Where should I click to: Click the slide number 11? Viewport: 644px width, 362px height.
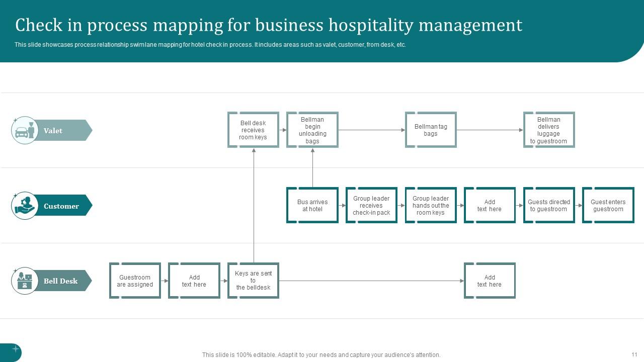coord(634,354)
